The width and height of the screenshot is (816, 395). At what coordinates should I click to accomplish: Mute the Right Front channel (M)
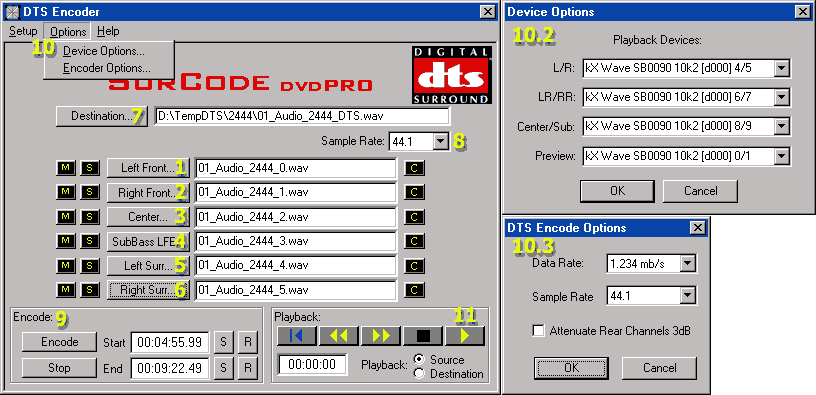click(66, 192)
